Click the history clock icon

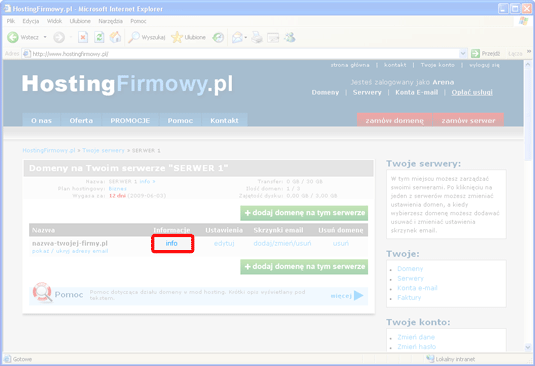coord(218,37)
